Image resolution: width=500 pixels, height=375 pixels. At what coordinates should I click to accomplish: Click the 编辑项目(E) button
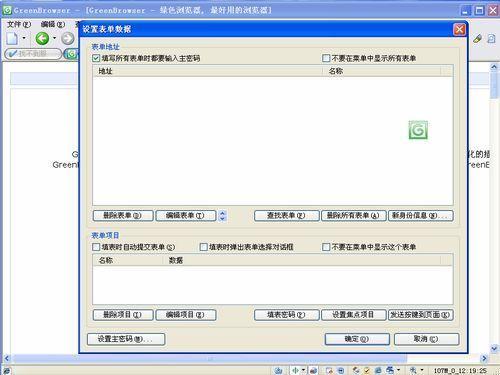(x=186, y=315)
